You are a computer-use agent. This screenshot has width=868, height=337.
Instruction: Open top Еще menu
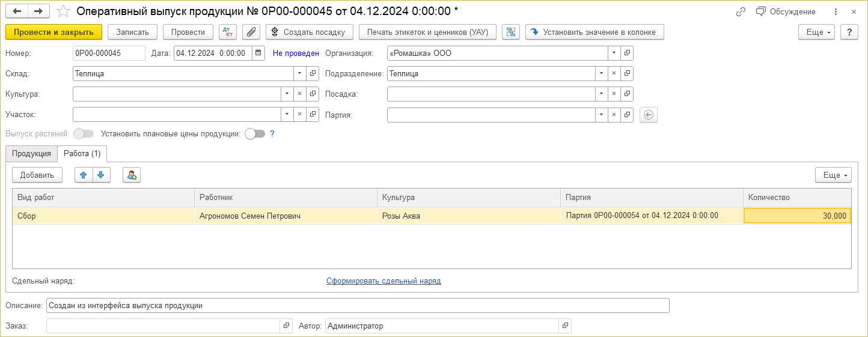click(x=816, y=32)
